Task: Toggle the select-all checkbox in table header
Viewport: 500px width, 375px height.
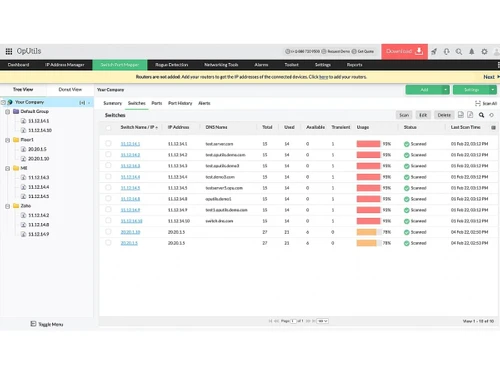Action: (x=108, y=127)
